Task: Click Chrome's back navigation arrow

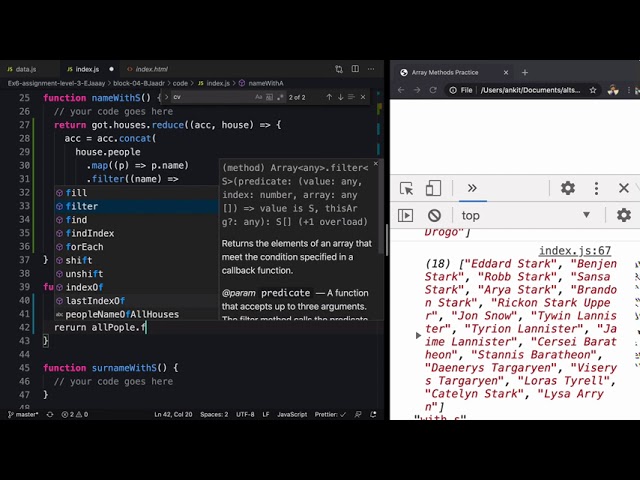Action: [401, 90]
